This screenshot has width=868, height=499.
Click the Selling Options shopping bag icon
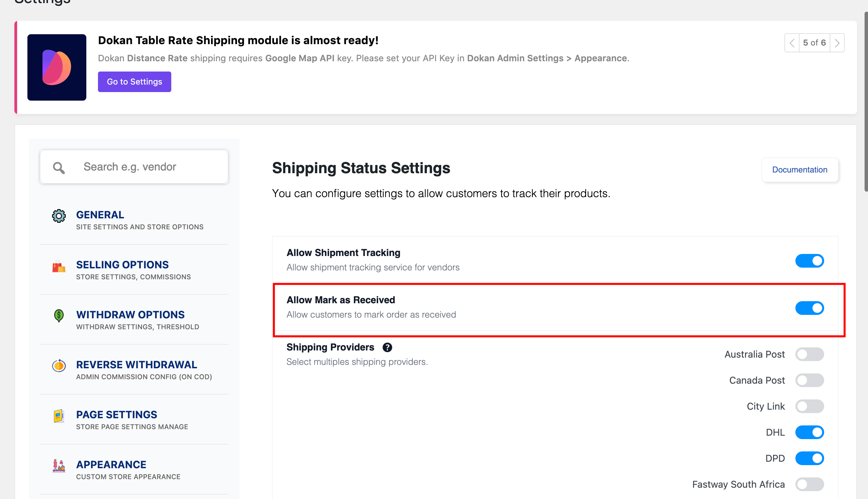click(59, 266)
